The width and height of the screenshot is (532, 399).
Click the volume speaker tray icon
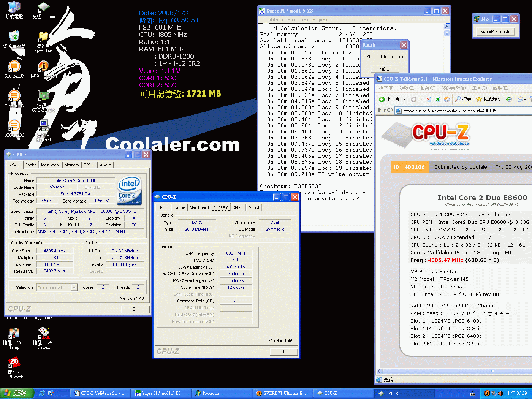coord(501,393)
